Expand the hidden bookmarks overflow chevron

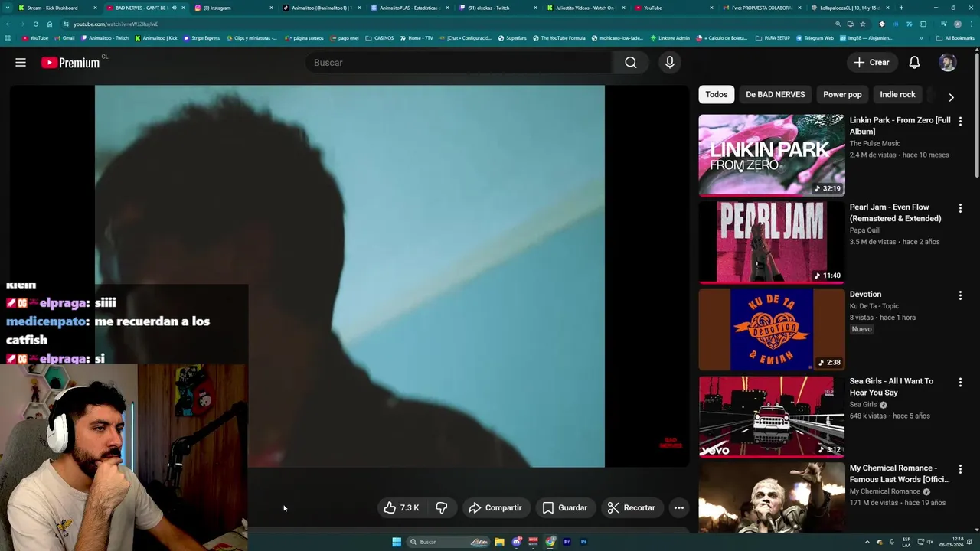(x=921, y=38)
